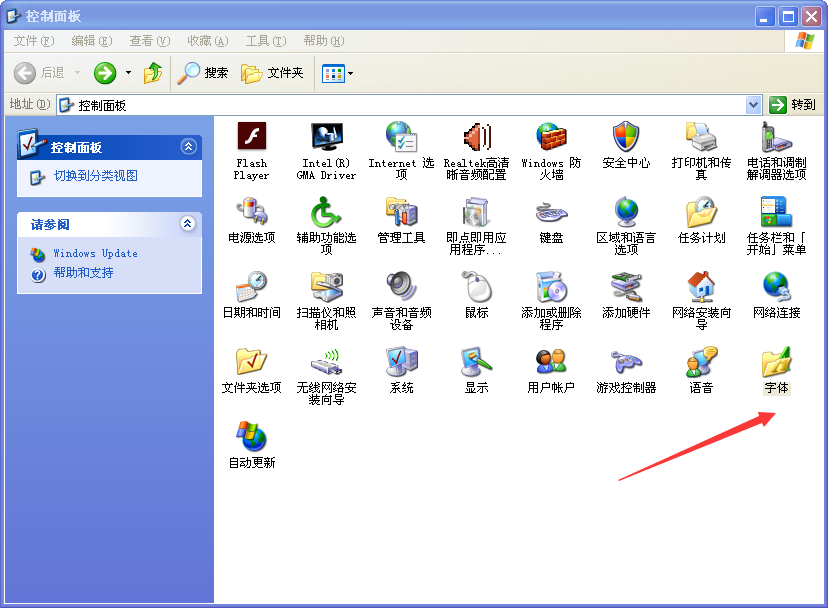
Task: Open 任务栏和「开始」菜单 icon
Action: 776,211
